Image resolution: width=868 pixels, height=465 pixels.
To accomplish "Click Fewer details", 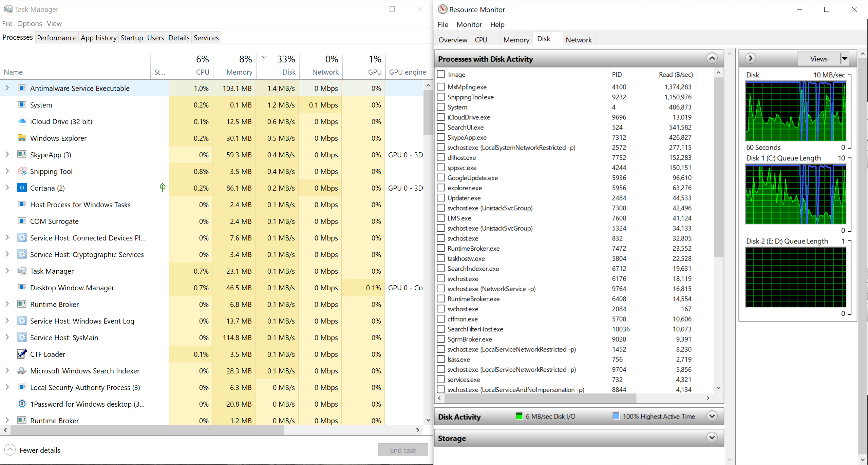I will point(40,450).
